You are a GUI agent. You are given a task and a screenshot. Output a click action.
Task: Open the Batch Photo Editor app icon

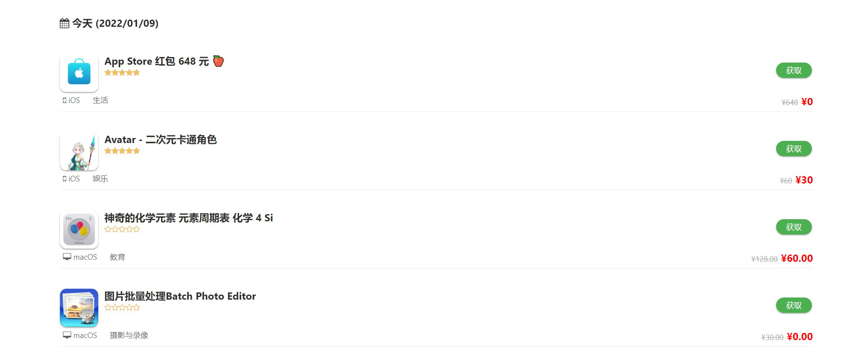pos(79,308)
